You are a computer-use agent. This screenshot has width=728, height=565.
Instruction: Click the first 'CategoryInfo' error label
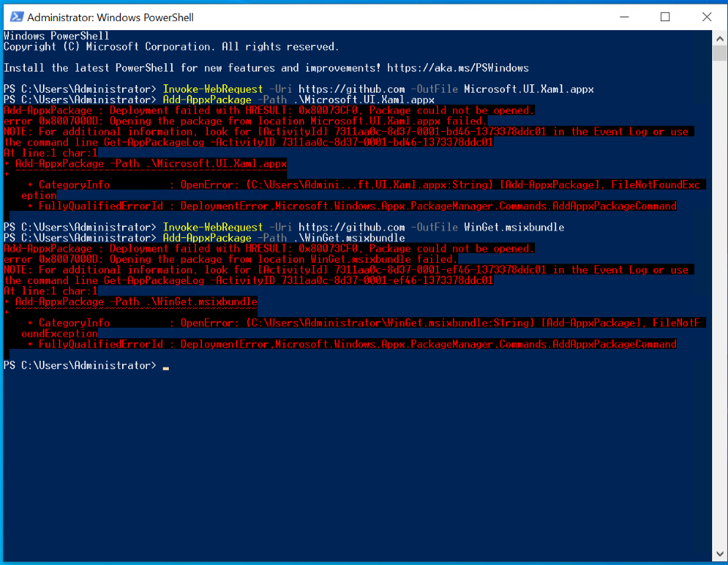click(x=74, y=185)
